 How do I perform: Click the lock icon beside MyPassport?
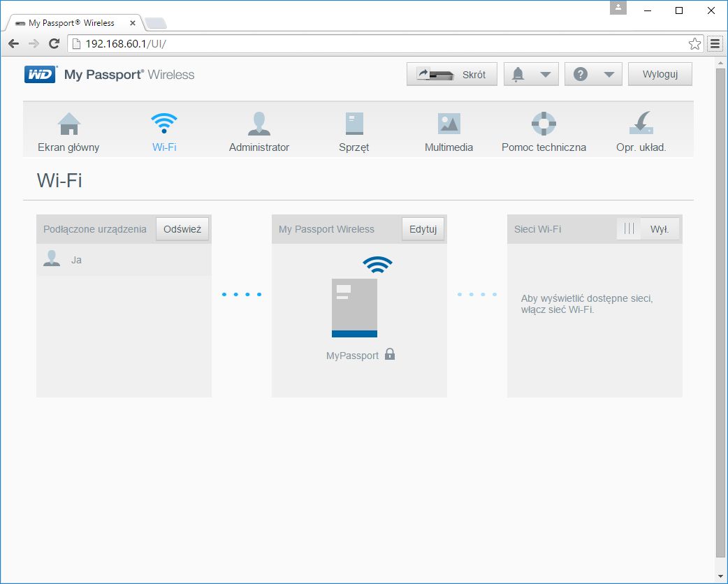point(390,354)
